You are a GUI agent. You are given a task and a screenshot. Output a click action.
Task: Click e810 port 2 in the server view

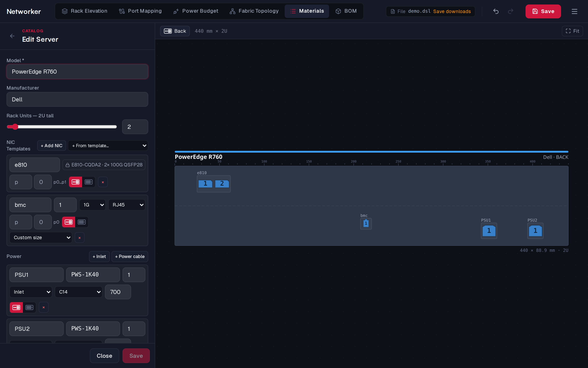pos(222,184)
